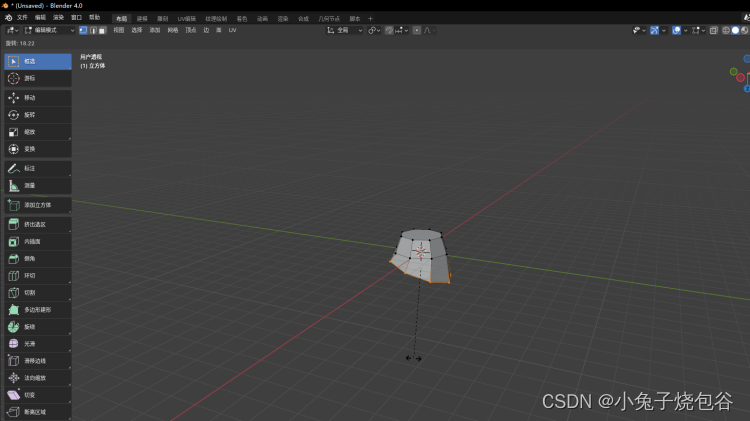
Task: Click the 3D cursor on the mesh
Action: coord(421,251)
